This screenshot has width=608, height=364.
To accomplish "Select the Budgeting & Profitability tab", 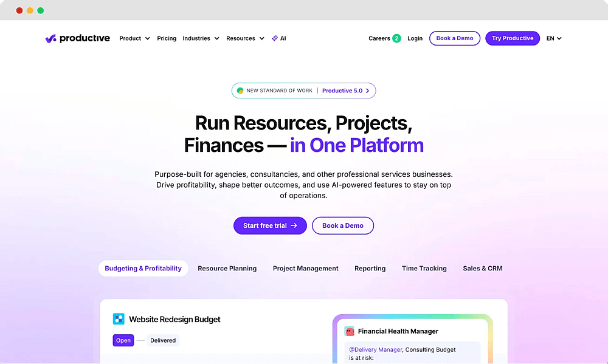I will [x=143, y=268].
